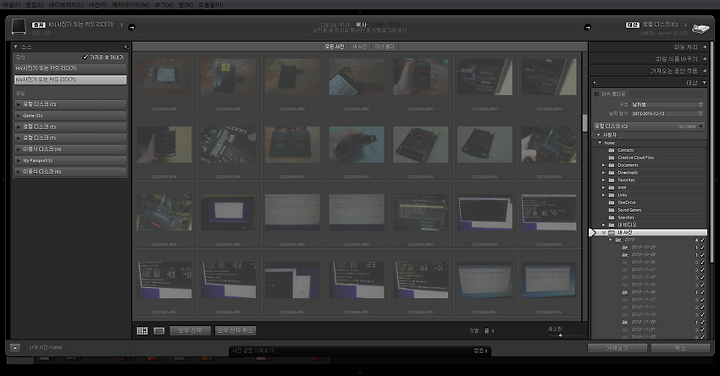The width and height of the screenshot is (720, 376).
Task: Expand the My Passport source drive
Action: pos(19,161)
